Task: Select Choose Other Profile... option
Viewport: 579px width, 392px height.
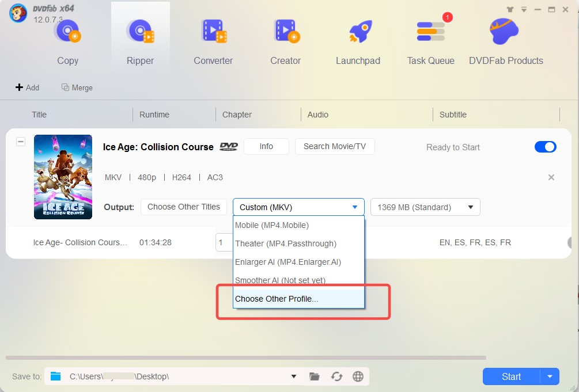Action: point(299,299)
